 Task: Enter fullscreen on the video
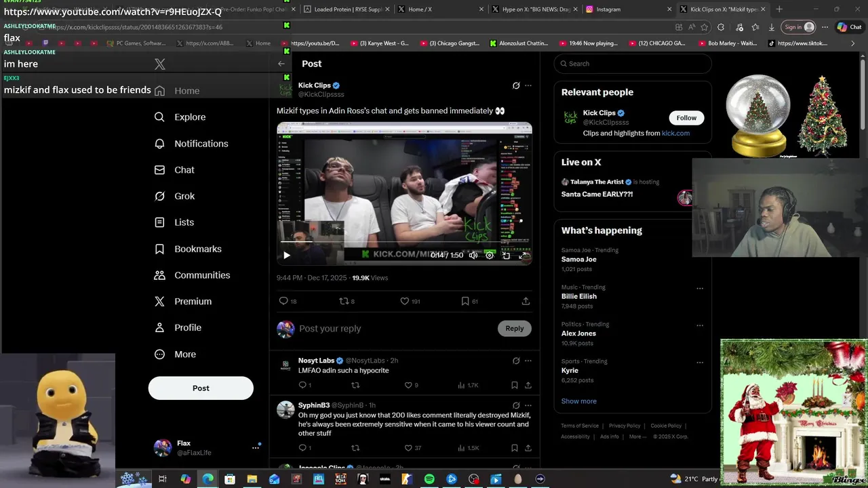point(522,256)
